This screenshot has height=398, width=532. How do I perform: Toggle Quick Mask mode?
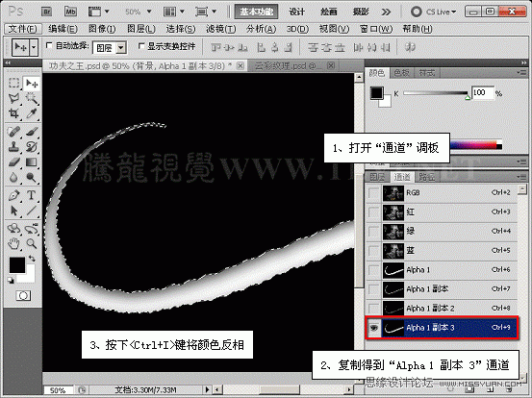23,296
